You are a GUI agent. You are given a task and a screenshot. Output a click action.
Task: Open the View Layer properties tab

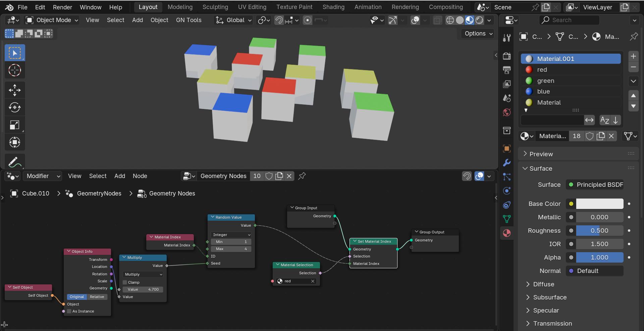tap(507, 84)
